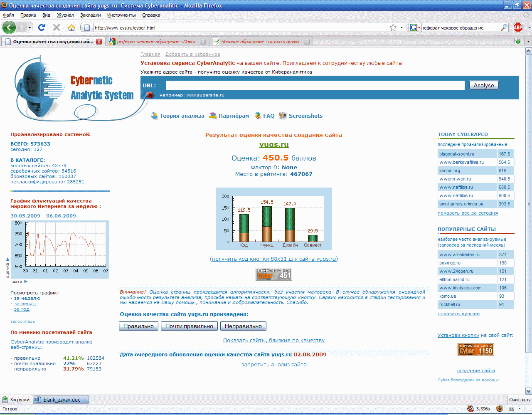This screenshot has height=415, width=532.
Task: Open the Инструменты menu
Action: [x=121, y=15]
